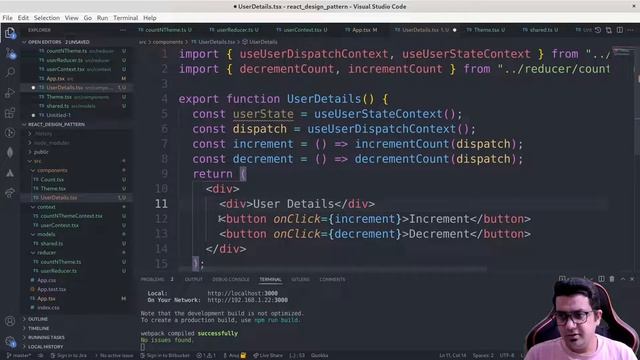Screen dimensions: 640x360
Task: Open the File menu
Action: (x=7, y=18)
